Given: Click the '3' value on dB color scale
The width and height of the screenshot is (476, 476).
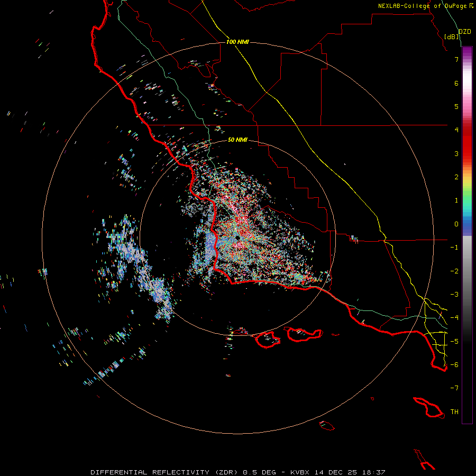Looking at the screenshot, I should [x=456, y=153].
